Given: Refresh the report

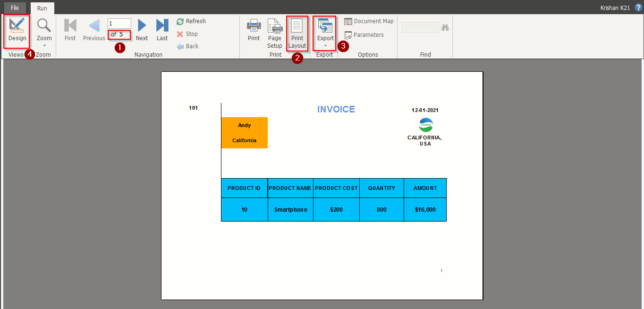Looking at the screenshot, I should coord(191,21).
